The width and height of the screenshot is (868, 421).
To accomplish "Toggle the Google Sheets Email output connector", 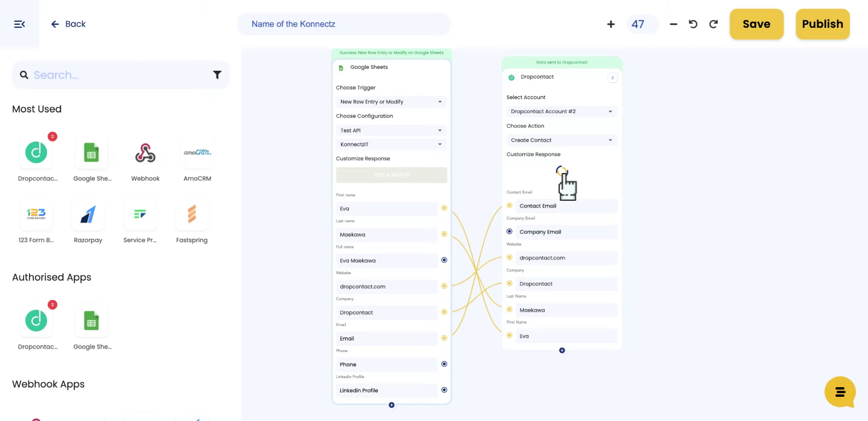I will click(x=444, y=338).
